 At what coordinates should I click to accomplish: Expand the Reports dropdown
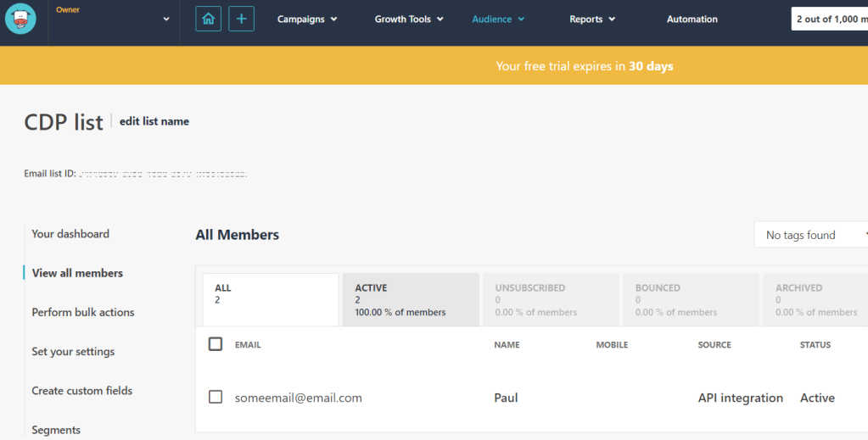(x=592, y=19)
